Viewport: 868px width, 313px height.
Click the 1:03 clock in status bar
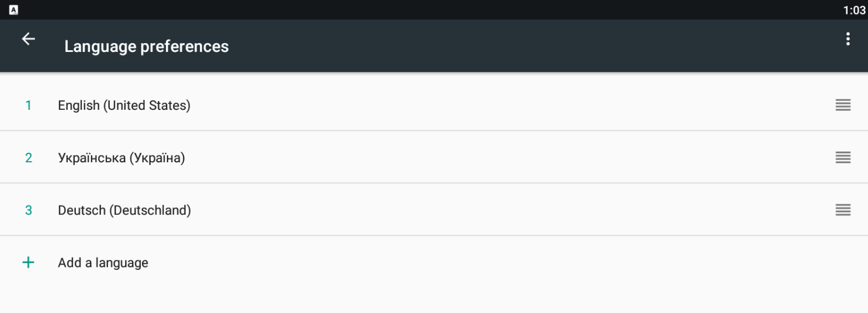[x=854, y=10]
